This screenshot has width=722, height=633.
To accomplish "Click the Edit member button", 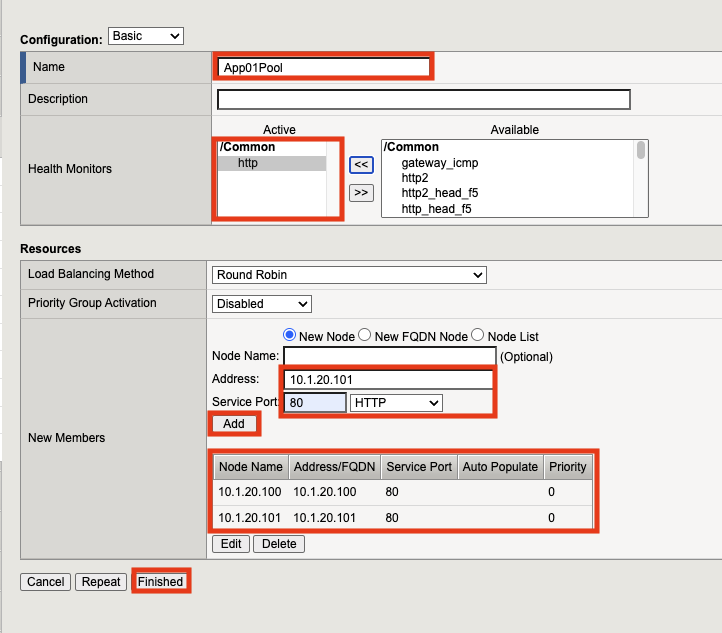I will tap(231, 544).
